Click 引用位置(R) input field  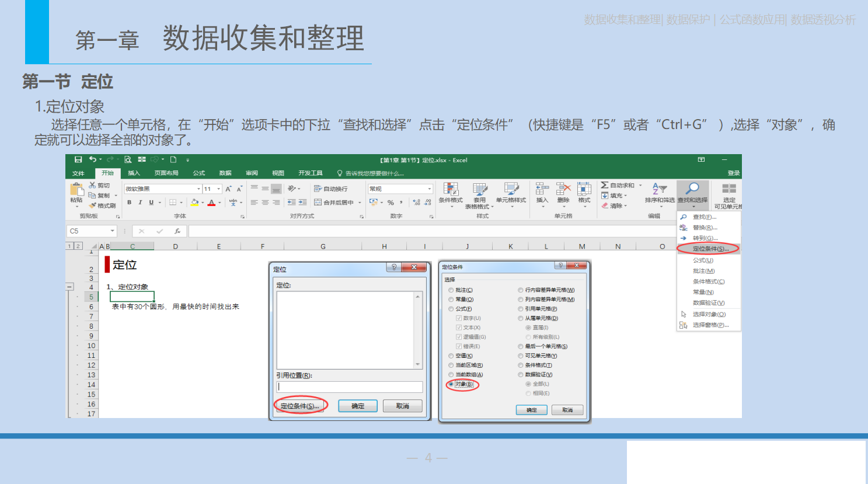[x=349, y=386]
